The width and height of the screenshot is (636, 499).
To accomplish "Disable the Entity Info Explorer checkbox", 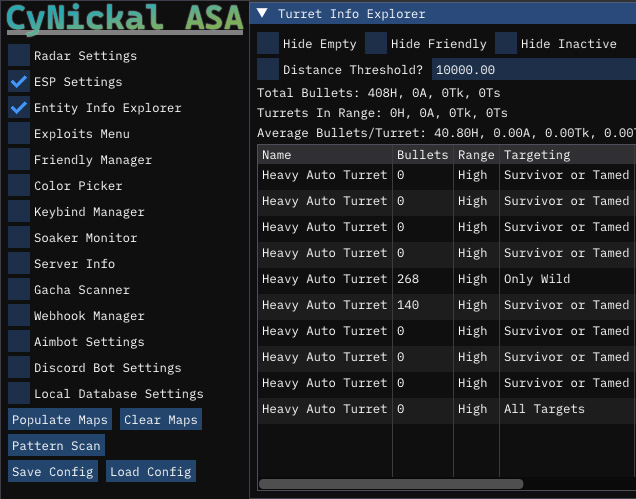I will point(19,108).
